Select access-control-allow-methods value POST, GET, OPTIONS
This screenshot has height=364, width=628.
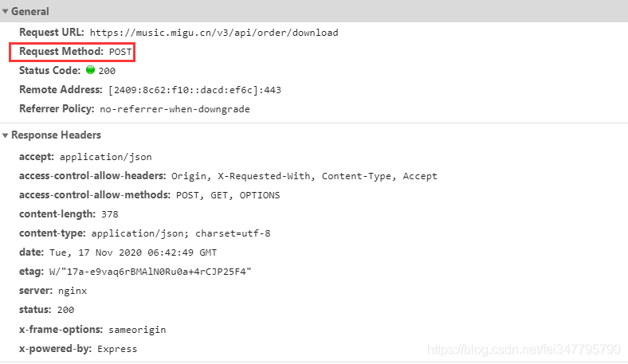pyautogui.click(x=228, y=195)
